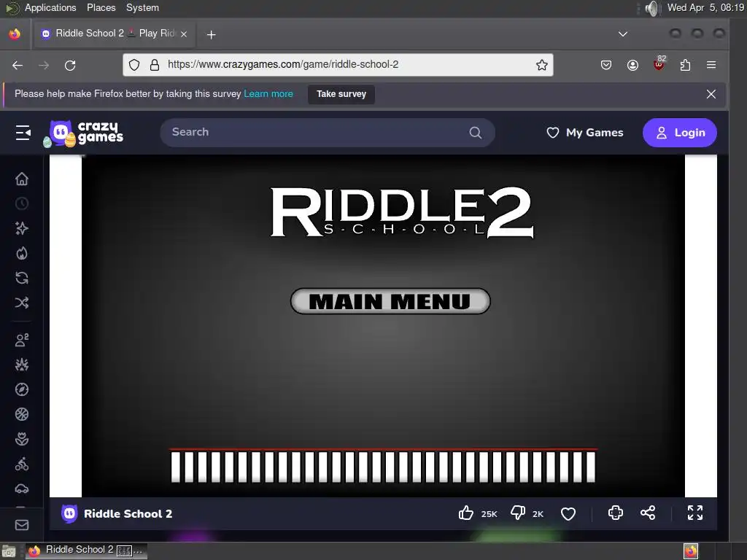
Task: Reload the current page
Action: pos(70,65)
